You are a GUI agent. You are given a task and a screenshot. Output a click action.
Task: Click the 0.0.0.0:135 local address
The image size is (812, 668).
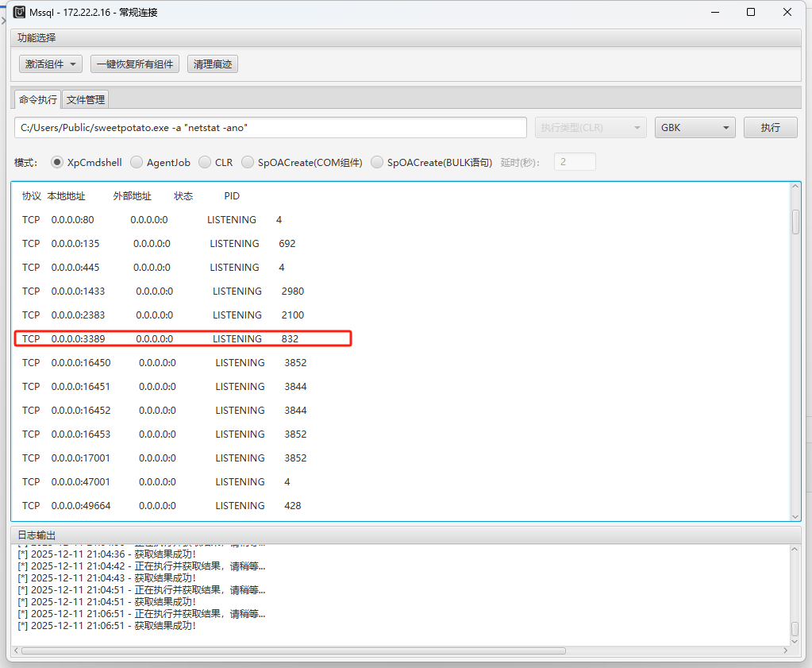click(x=75, y=244)
